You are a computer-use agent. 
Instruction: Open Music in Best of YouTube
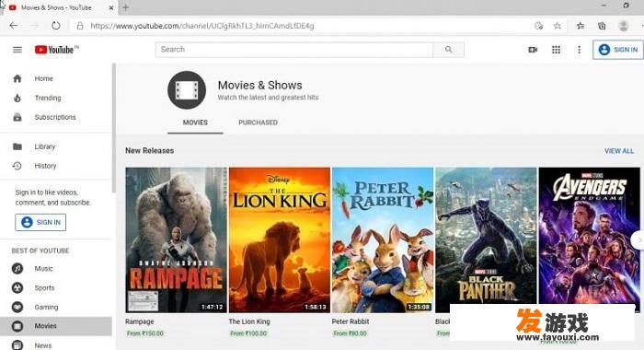click(43, 269)
